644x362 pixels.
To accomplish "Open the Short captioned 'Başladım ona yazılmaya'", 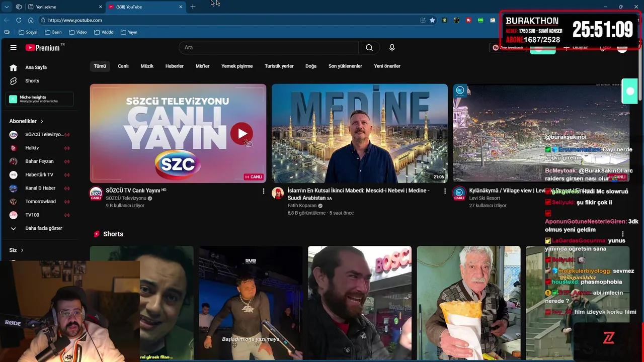I will (251, 303).
